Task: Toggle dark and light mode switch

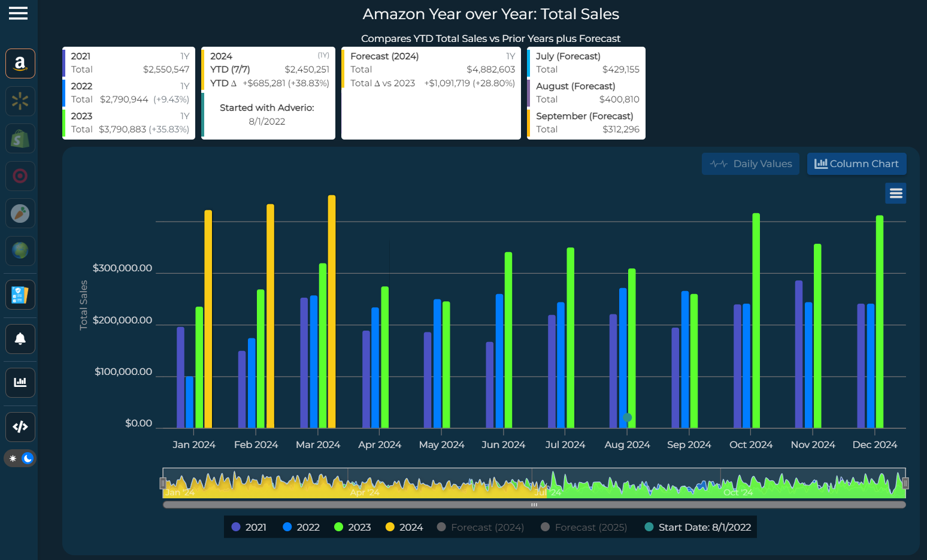Action: click(20, 458)
